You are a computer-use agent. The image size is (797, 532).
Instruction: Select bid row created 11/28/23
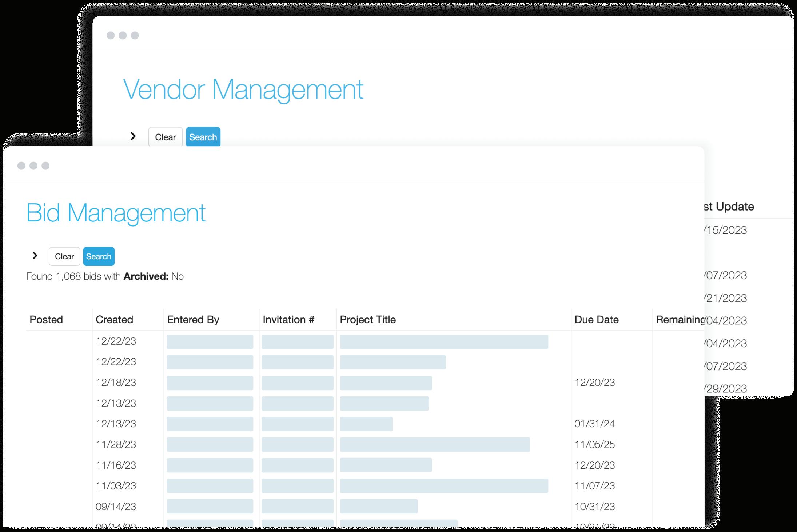coord(116,444)
